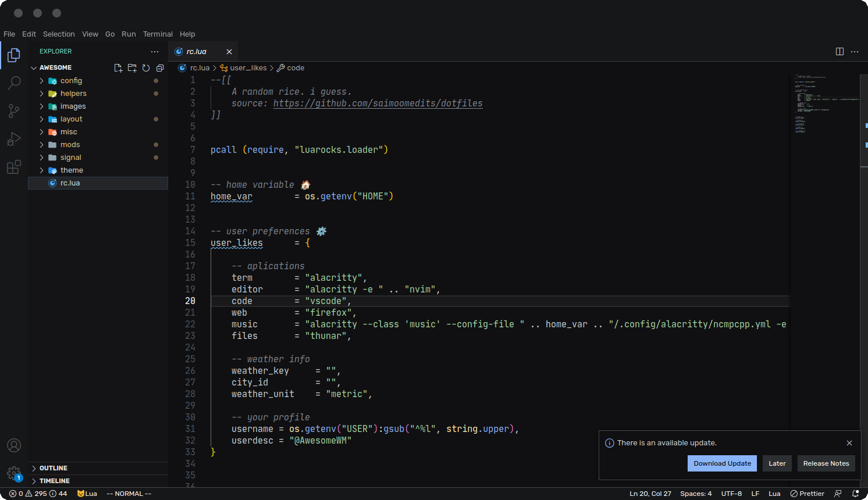This screenshot has height=500, width=868.
Task: Open the Source Control view
Action: click(14, 110)
